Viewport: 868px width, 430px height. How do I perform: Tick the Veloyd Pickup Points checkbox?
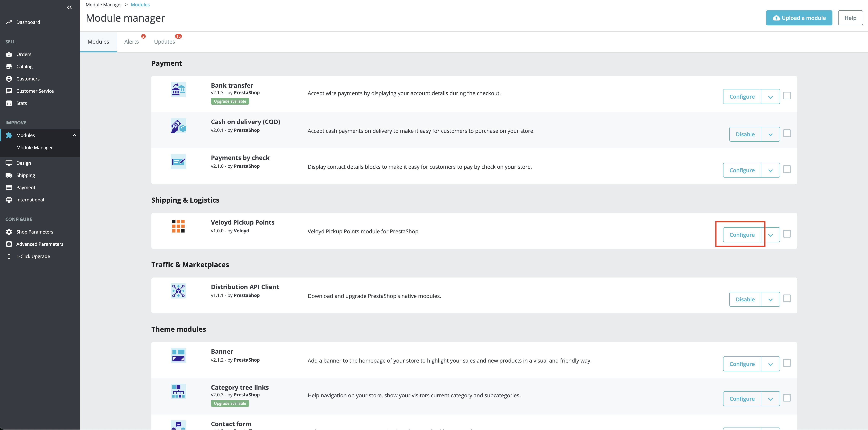787,234
